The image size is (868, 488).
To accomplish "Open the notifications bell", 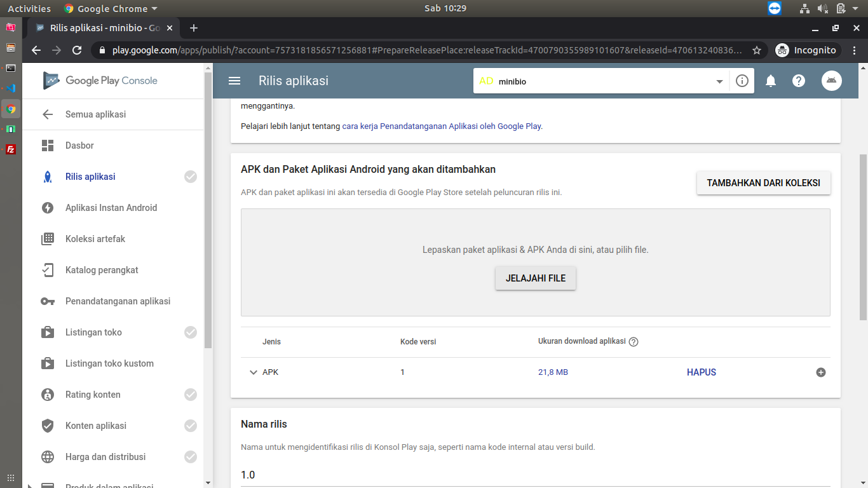I will point(771,81).
